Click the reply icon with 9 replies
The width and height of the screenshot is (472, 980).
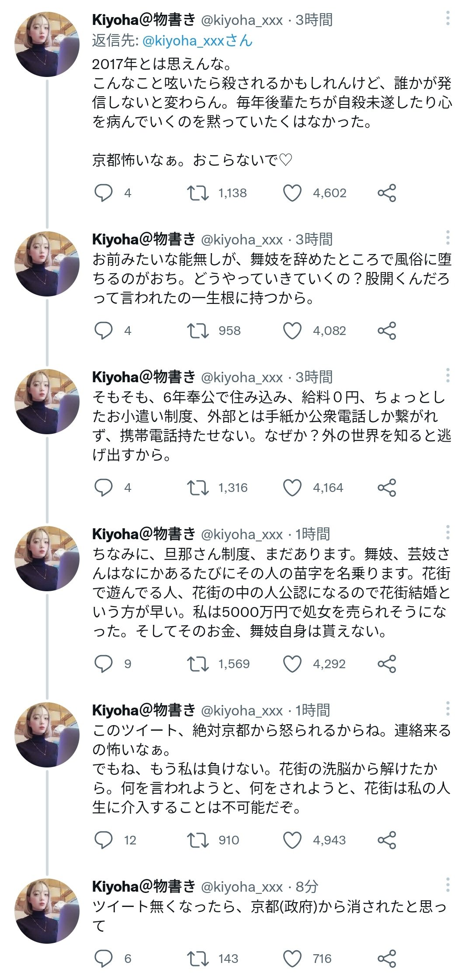coord(104,663)
